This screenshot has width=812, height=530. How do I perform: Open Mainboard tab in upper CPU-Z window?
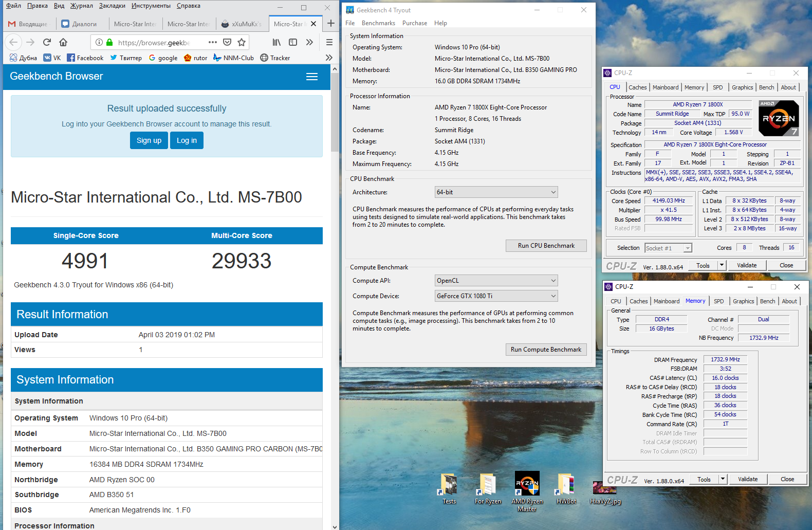pos(666,87)
